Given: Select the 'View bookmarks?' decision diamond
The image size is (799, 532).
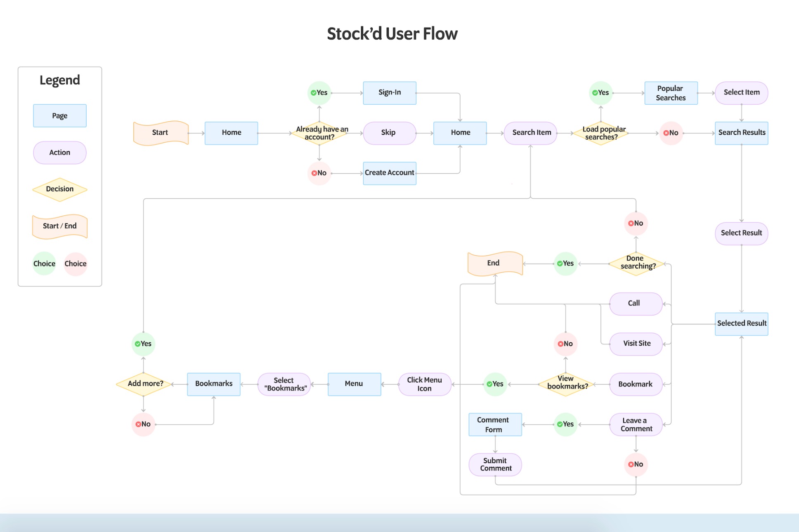Looking at the screenshot, I should 566,384.
